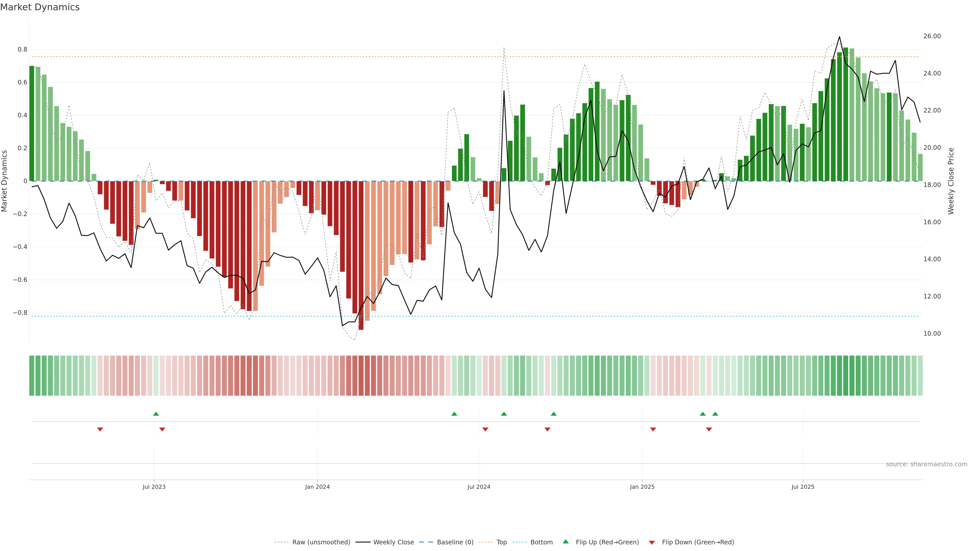Click the Top legend entry

point(501,542)
